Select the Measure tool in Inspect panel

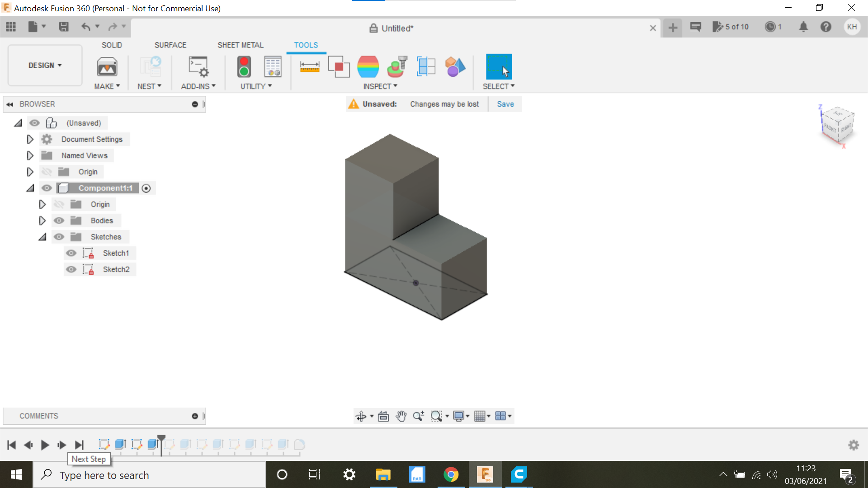(x=310, y=66)
